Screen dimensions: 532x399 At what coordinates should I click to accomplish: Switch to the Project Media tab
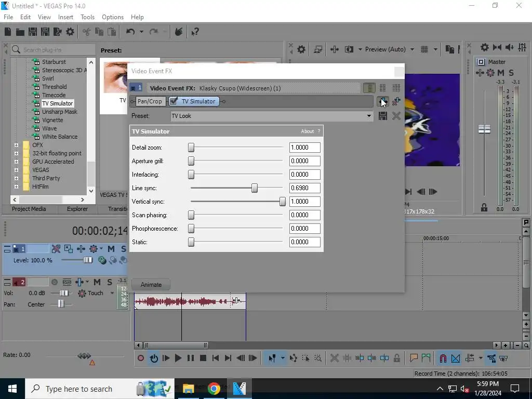pos(29,209)
